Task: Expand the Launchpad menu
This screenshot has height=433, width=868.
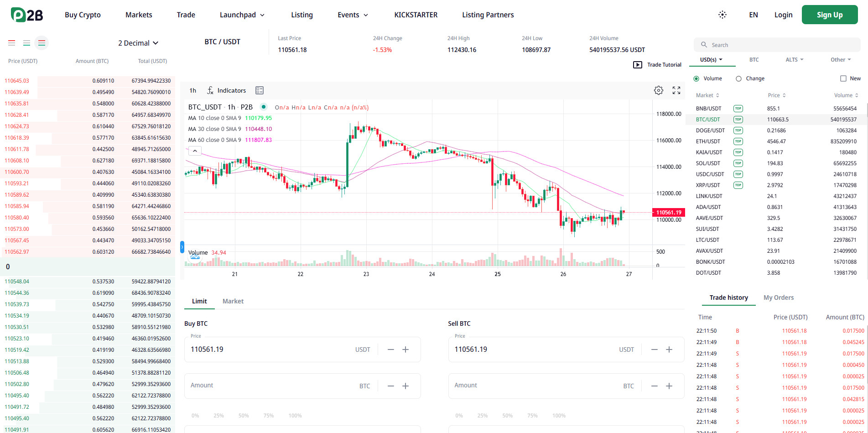Action: (242, 15)
